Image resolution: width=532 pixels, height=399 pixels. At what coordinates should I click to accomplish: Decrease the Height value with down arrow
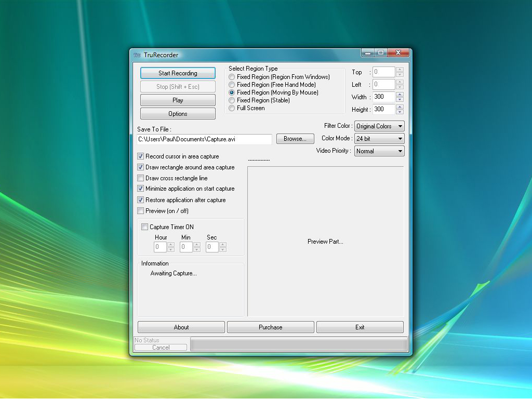point(400,112)
